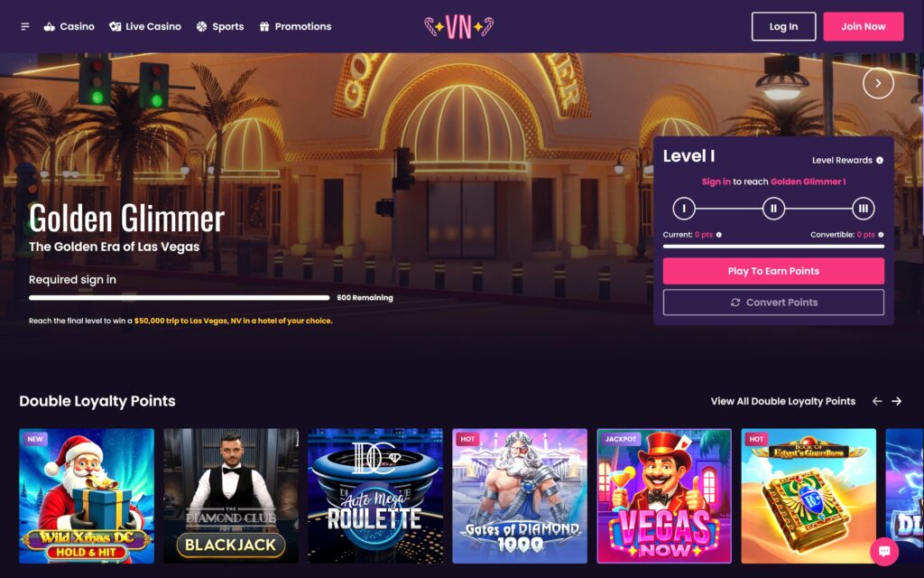Open the live chat bubble icon

pos(884,552)
